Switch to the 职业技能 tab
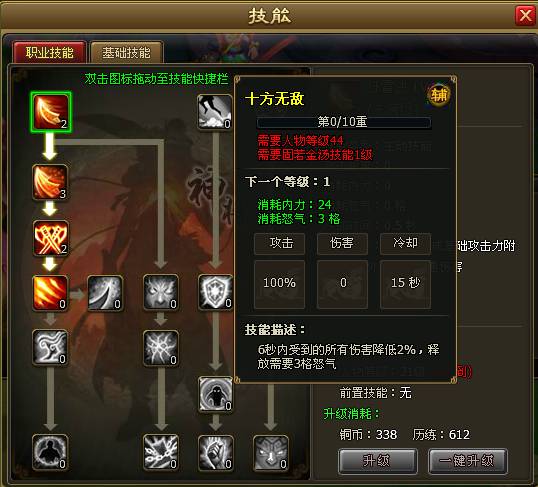 click(49, 53)
